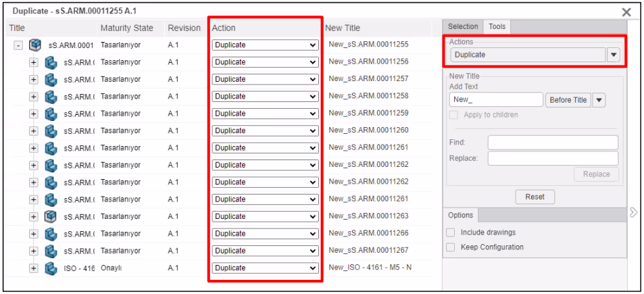The height and width of the screenshot is (294, 644).
Task: Expand the tree node for New_sS.ARM.00011260
Action: coord(34,131)
